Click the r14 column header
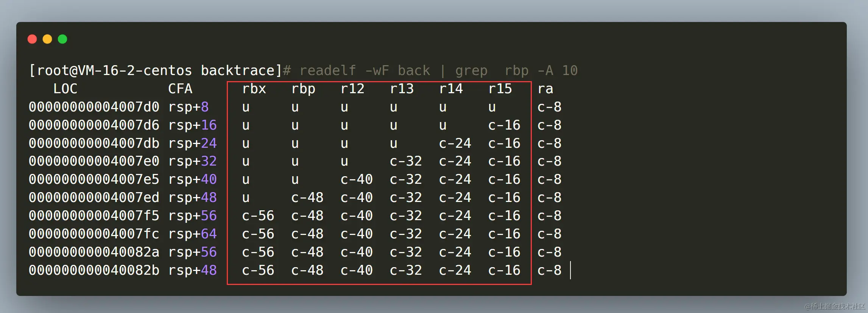 tap(451, 89)
